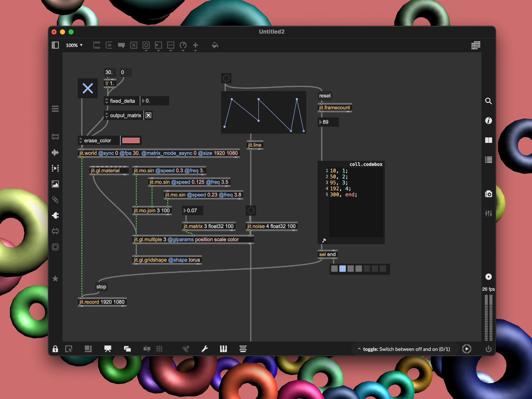Open the wrench debug icon in bottom toolbar
The height and width of the screenshot is (399, 532).
point(205,349)
